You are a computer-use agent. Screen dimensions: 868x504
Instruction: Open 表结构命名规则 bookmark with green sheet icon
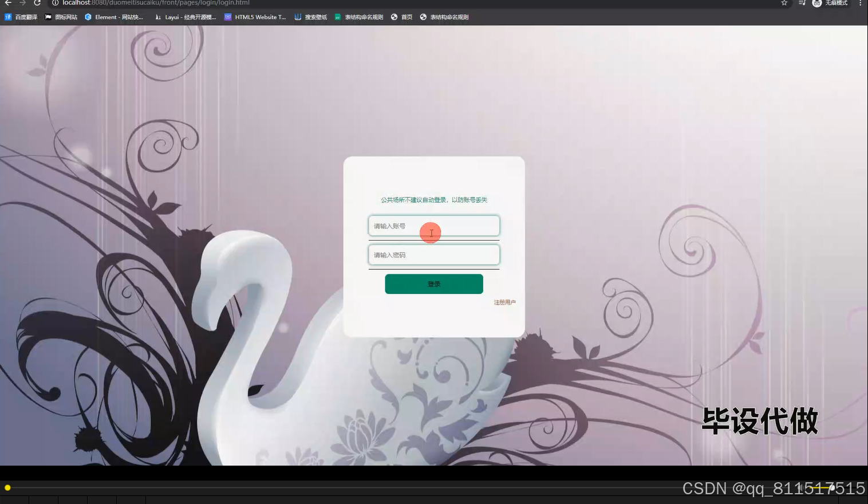pos(359,17)
